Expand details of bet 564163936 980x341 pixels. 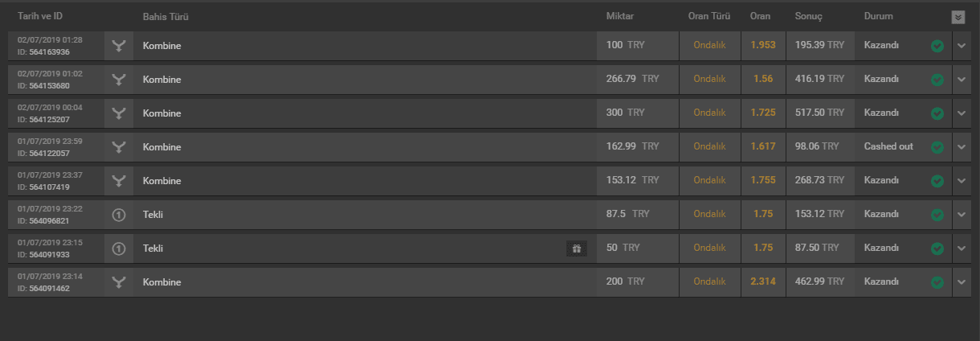point(962,46)
